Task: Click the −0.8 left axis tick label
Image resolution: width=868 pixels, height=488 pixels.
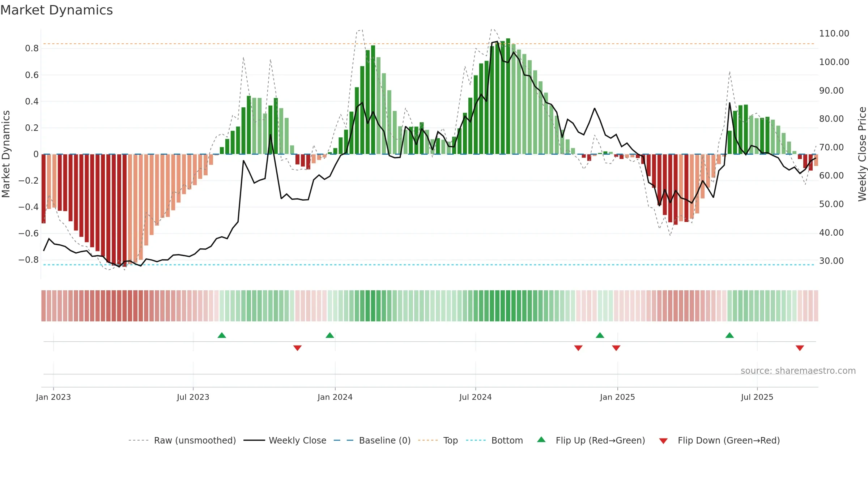Action: click(x=29, y=260)
